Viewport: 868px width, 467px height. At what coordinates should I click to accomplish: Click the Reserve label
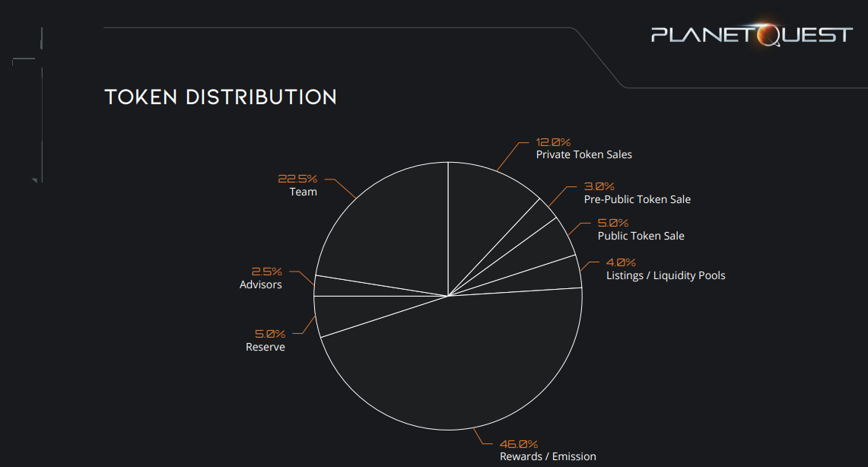coord(265,347)
